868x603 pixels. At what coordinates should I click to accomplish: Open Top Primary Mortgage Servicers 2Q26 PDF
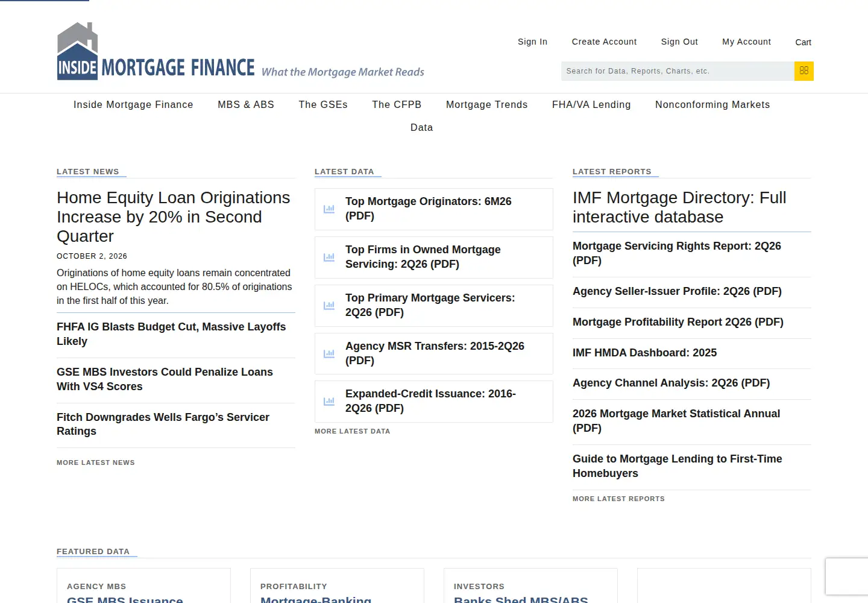coord(430,305)
